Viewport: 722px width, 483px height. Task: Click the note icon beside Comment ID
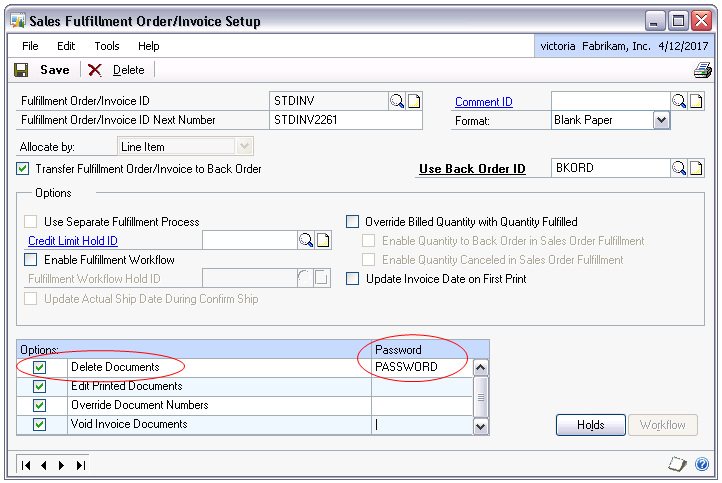(x=697, y=101)
